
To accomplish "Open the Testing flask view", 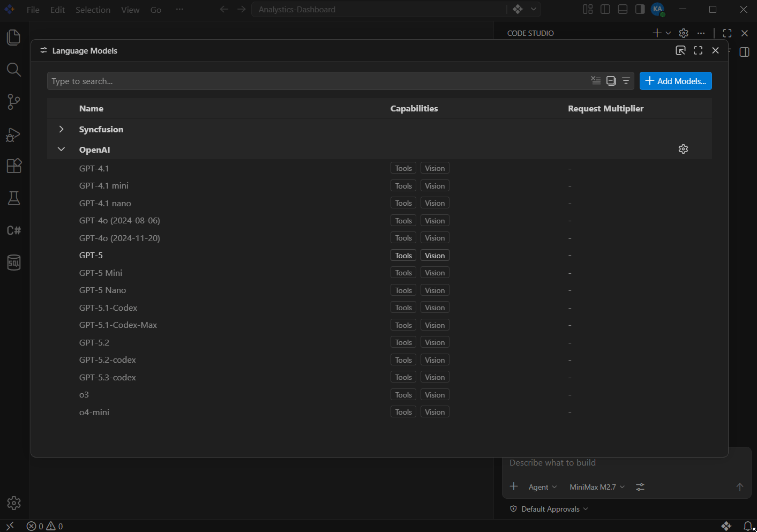I will [x=14, y=198].
